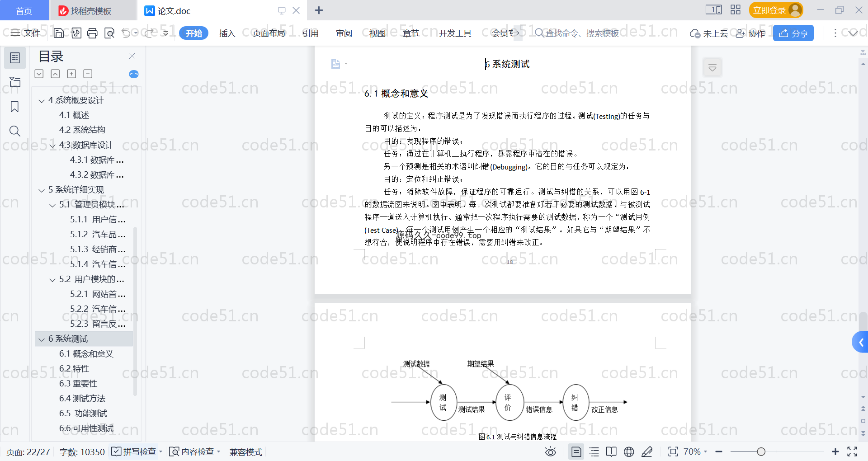The width and height of the screenshot is (868, 461).
Task: Click the Print icon in toolbar
Action: [92, 33]
